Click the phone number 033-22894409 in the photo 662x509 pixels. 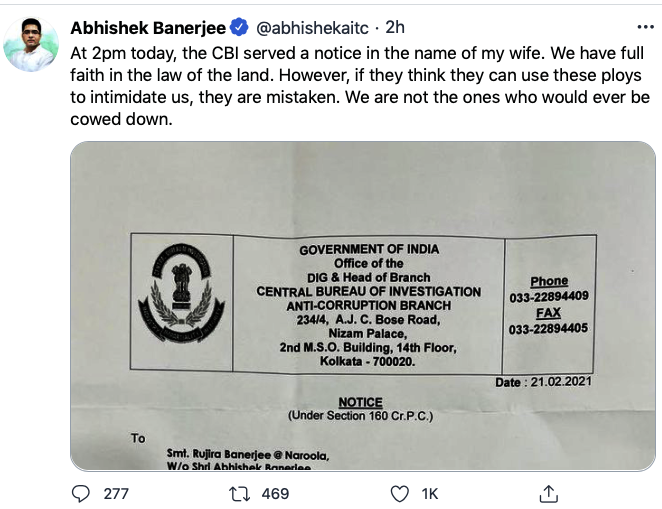548,297
